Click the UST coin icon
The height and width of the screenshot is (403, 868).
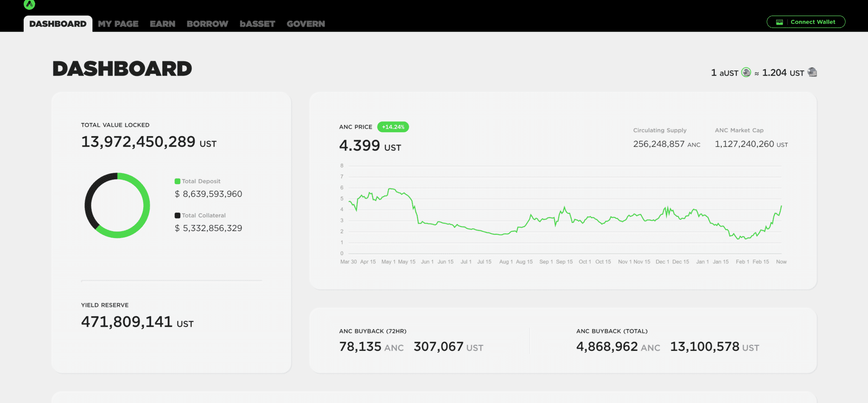pos(812,72)
